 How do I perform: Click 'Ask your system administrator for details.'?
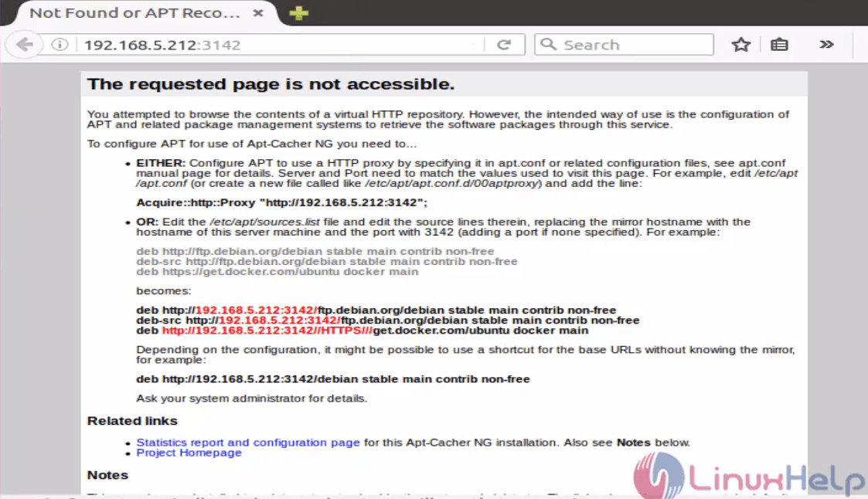click(252, 399)
